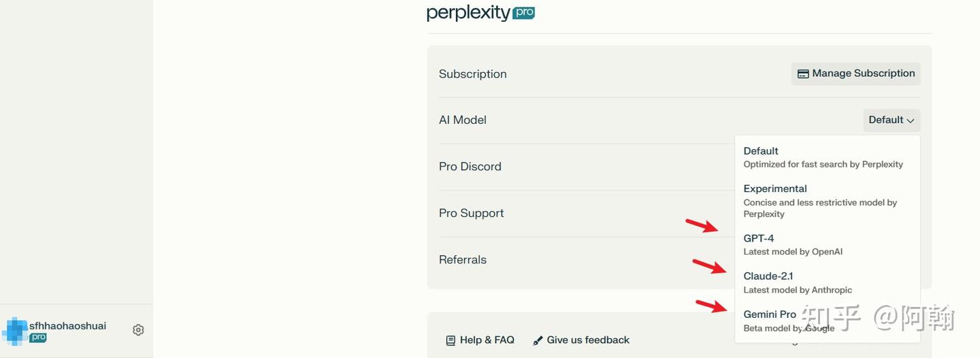980x358 pixels.
Task: Click the sfhhaohaoshuai username
Action: click(67, 326)
